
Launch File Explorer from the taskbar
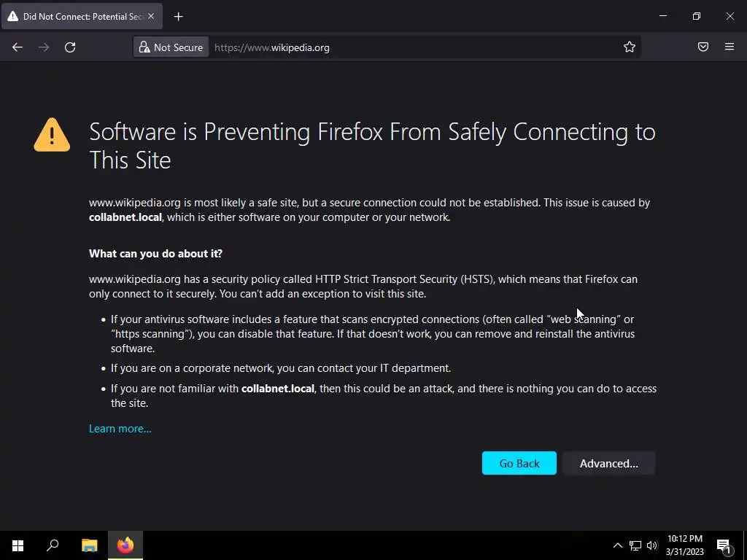click(89, 545)
